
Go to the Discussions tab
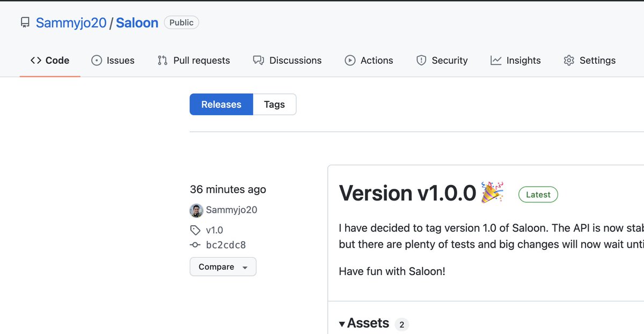coord(287,61)
